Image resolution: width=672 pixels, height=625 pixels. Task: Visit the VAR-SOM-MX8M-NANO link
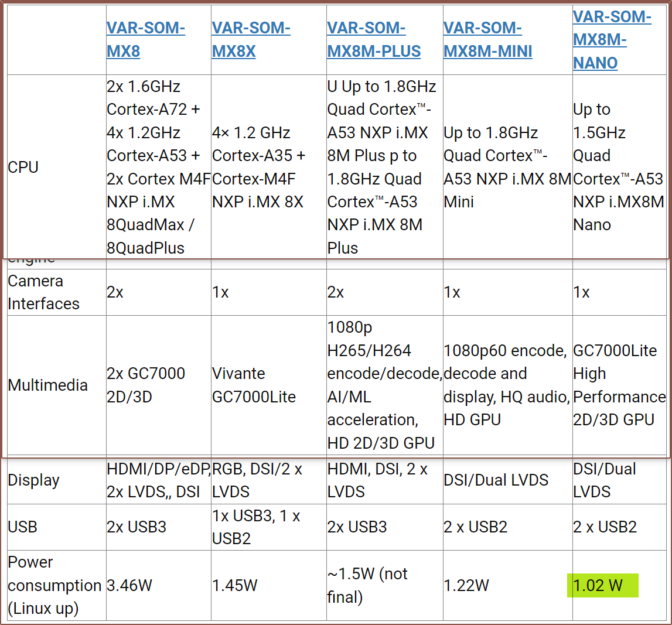pos(611,40)
